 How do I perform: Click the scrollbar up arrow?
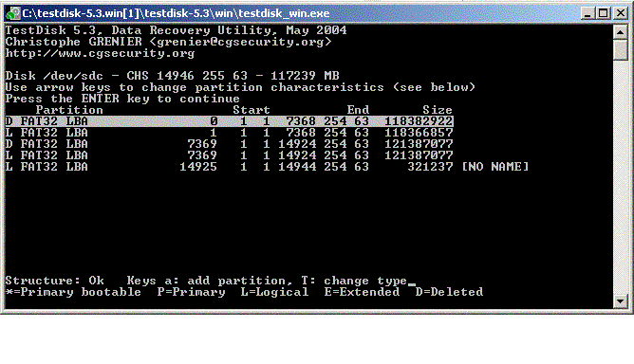pyautogui.click(x=621, y=32)
